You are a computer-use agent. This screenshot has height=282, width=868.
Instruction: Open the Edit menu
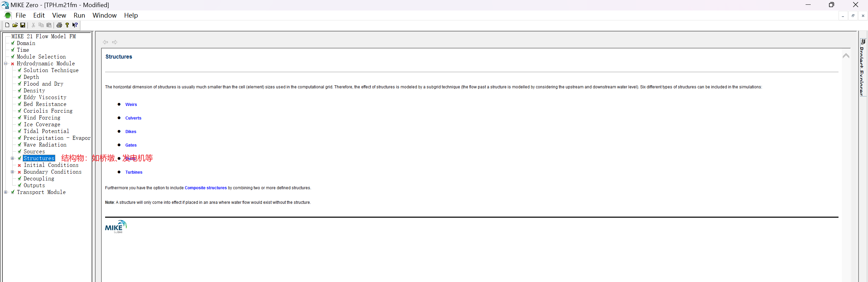39,16
